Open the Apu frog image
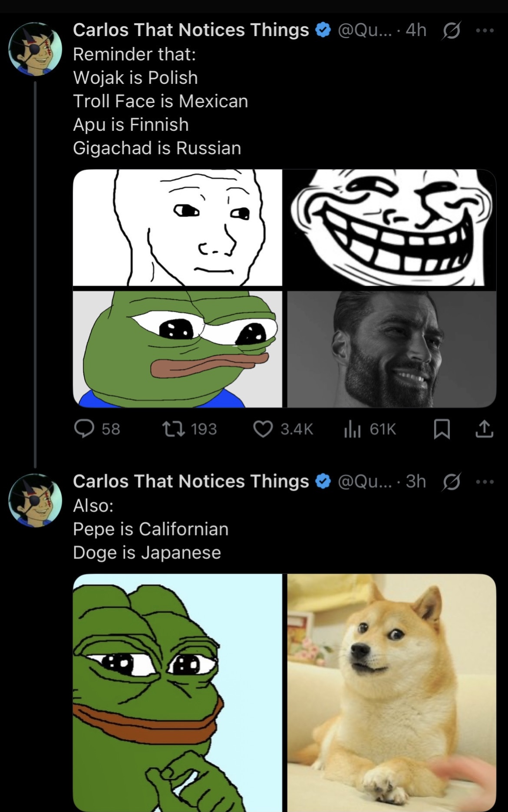 (x=177, y=349)
